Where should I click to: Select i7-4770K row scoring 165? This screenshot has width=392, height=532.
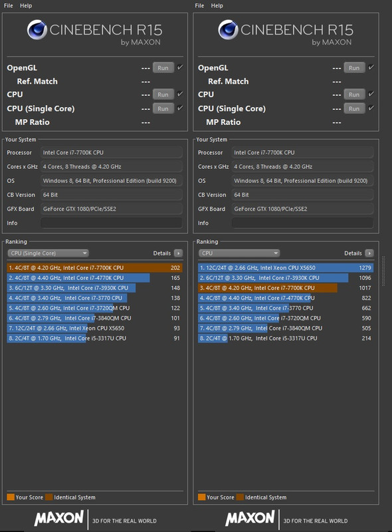click(x=94, y=278)
